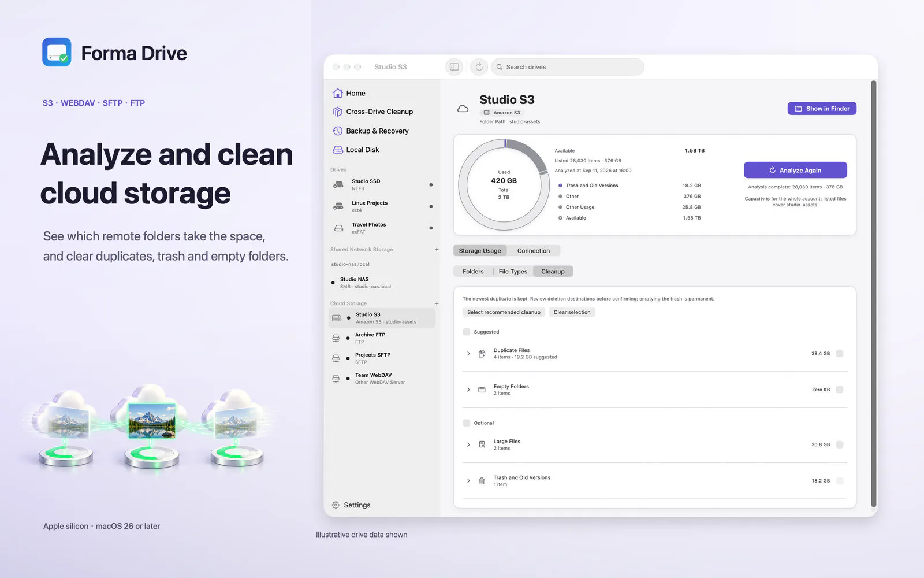924x578 pixels.
Task: Add a Cloud Storage with plus
Action: point(437,303)
